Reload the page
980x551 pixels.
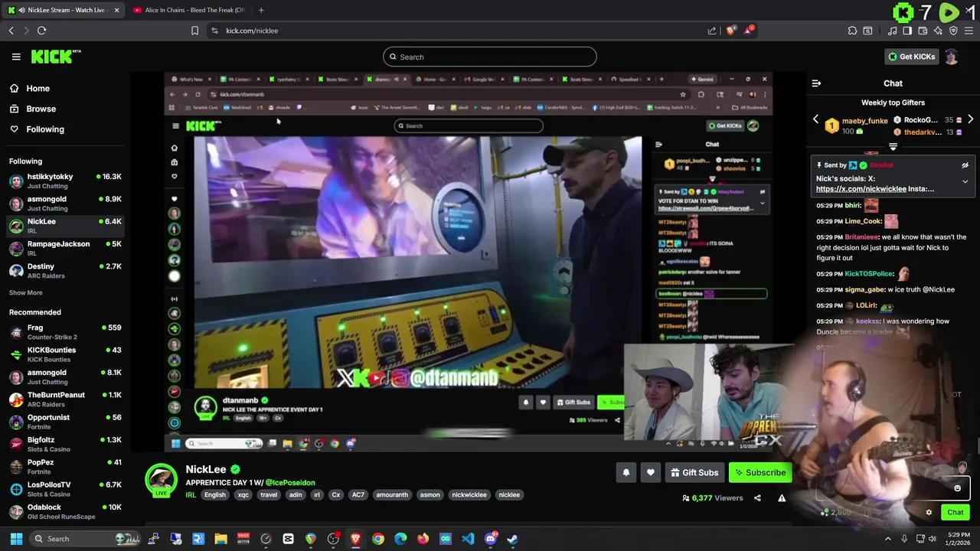point(41,31)
